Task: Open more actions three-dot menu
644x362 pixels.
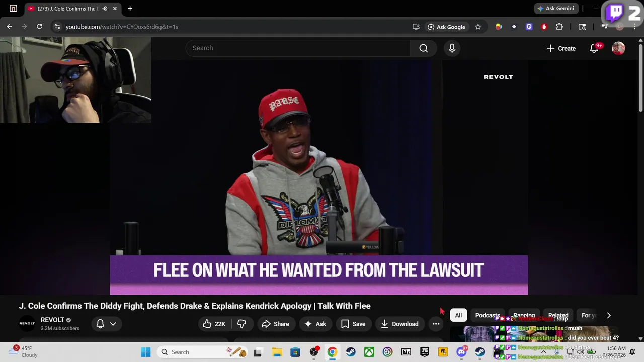Action: click(436, 324)
